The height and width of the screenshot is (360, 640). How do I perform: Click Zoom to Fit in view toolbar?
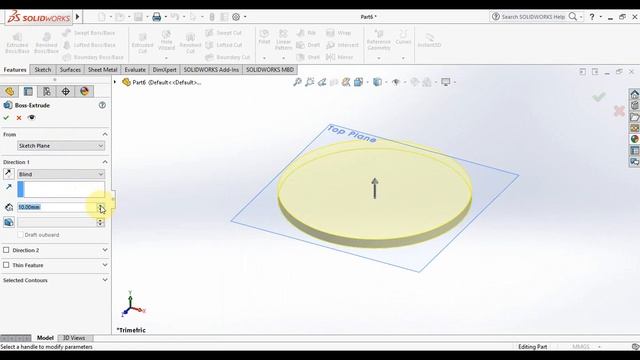(298, 82)
